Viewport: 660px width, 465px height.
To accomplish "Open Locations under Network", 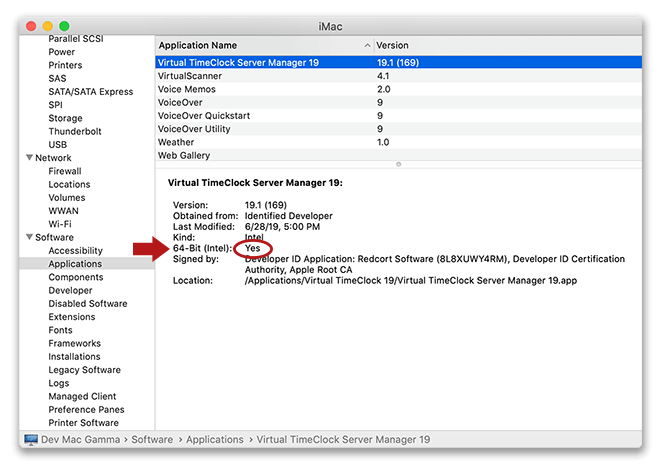I will click(x=69, y=184).
